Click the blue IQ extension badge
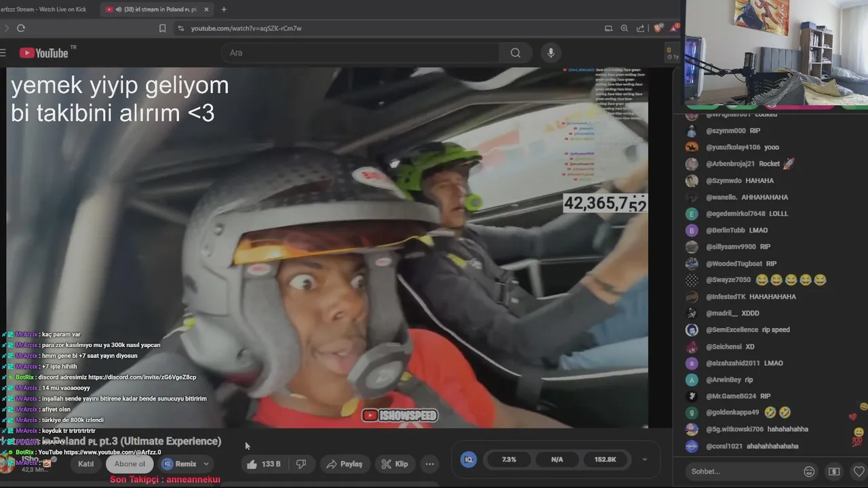 pyautogui.click(x=468, y=459)
